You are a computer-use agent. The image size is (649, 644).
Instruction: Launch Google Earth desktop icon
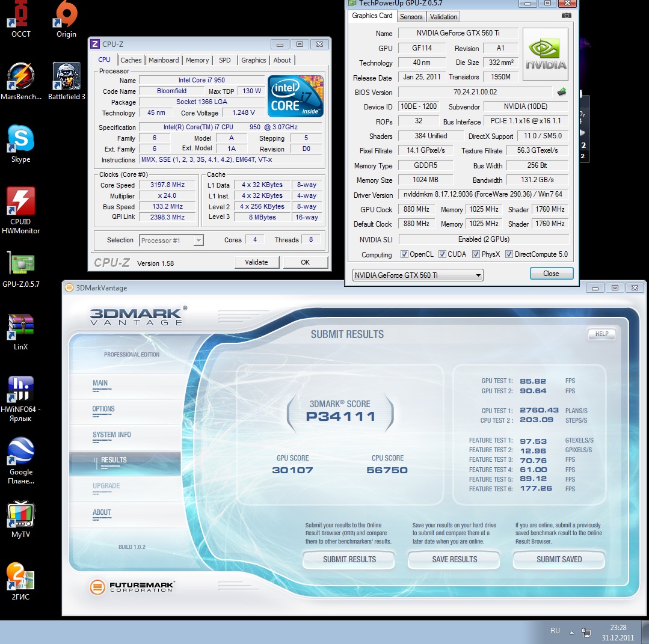coord(20,461)
